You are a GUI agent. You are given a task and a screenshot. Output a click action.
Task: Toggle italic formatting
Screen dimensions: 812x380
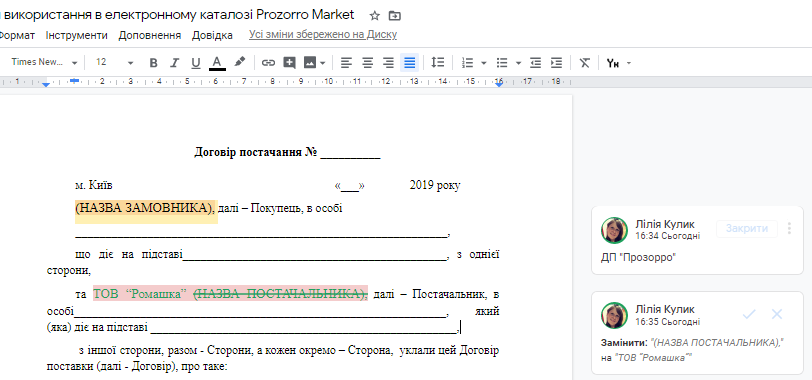[175, 63]
